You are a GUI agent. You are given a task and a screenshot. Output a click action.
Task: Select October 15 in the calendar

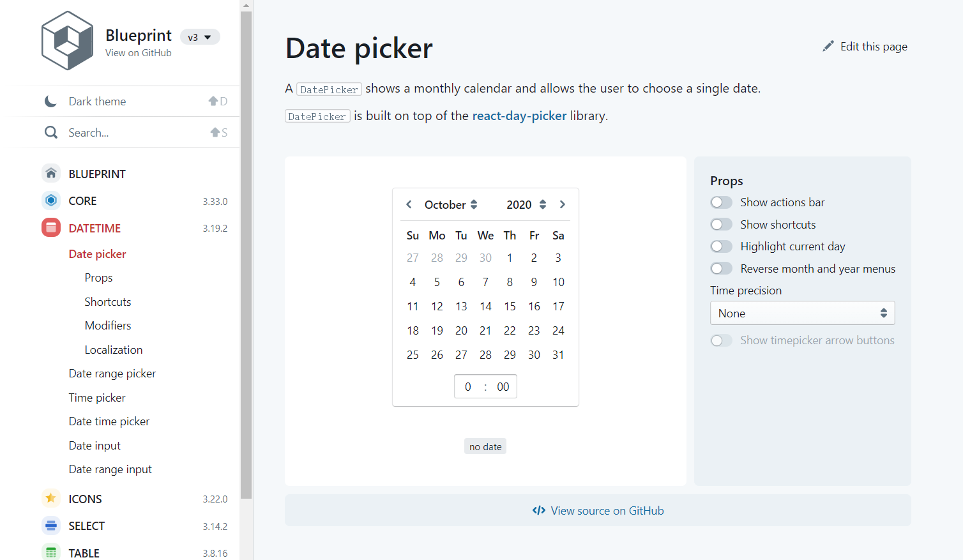510,306
